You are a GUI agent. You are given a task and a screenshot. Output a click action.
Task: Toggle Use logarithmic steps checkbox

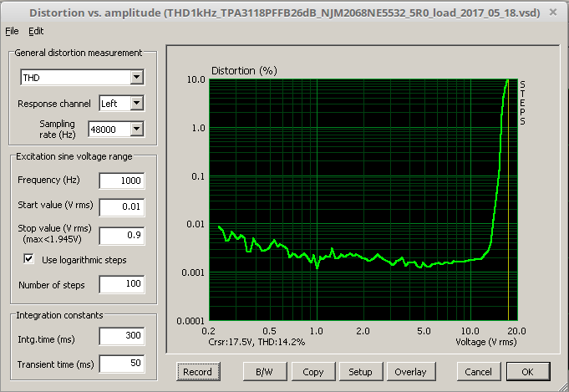pyautogui.click(x=29, y=260)
